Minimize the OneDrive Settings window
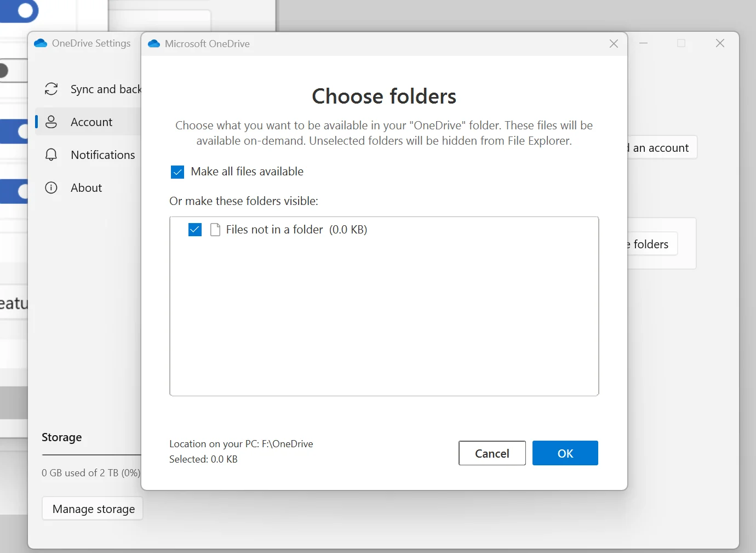This screenshot has width=756, height=553. click(644, 43)
